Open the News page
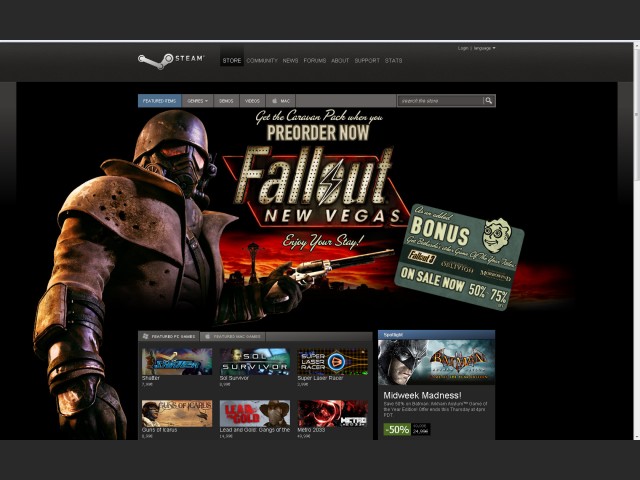The height and width of the screenshot is (480, 640). tap(290, 60)
